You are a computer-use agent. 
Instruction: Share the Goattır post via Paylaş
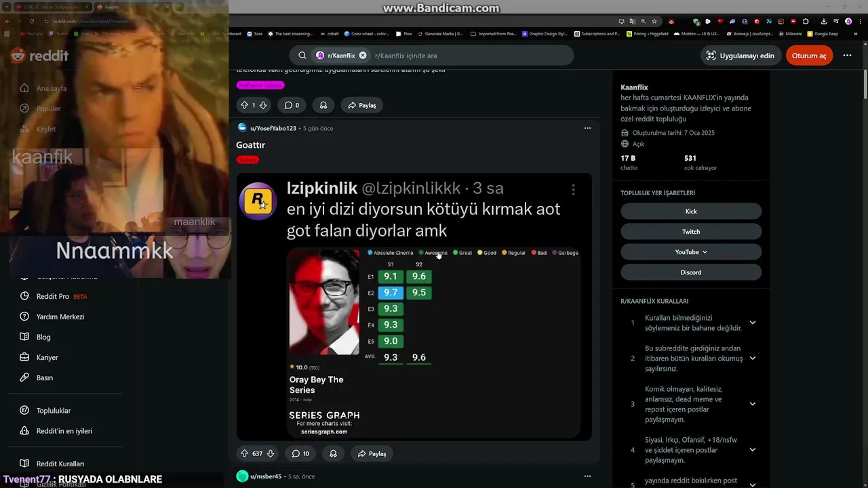pyautogui.click(x=372, y=453)
